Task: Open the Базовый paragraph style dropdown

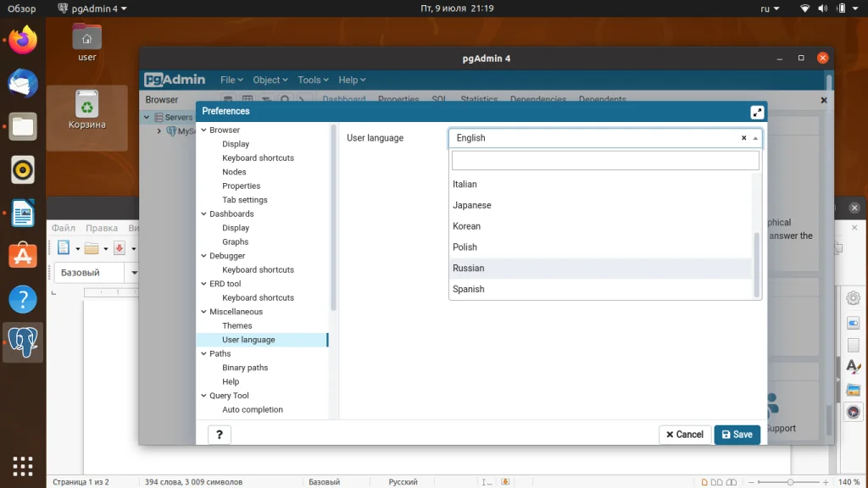Action: (x=132, y=273)
